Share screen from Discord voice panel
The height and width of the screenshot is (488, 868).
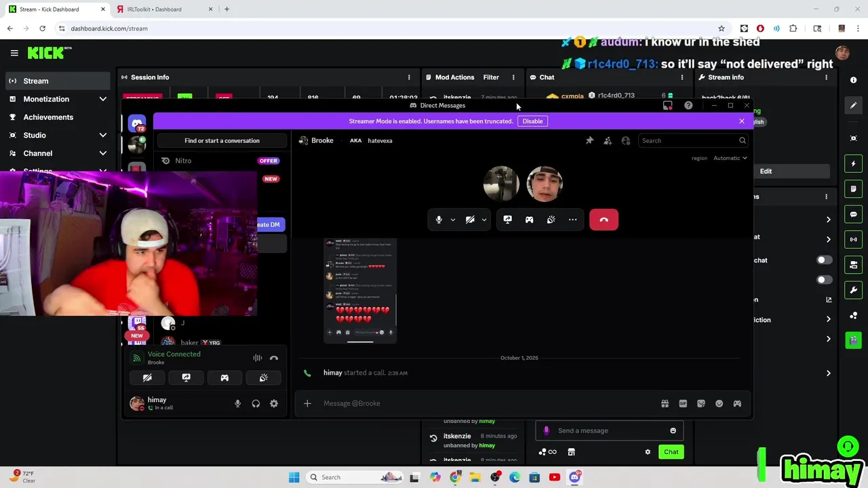pos(186,378)
